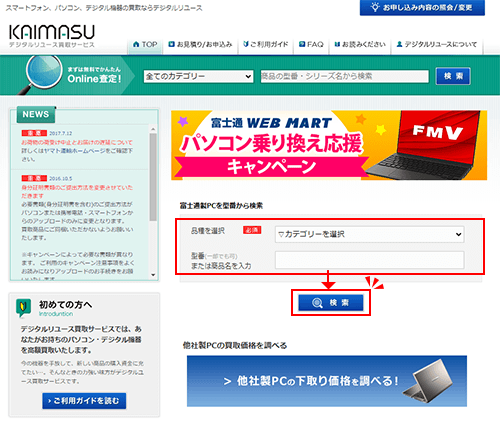Image resolution: width=500 pixels, height=425 pixels.
Task: Click the FAQ icon in navigation
Action: [x=302, y=44]
